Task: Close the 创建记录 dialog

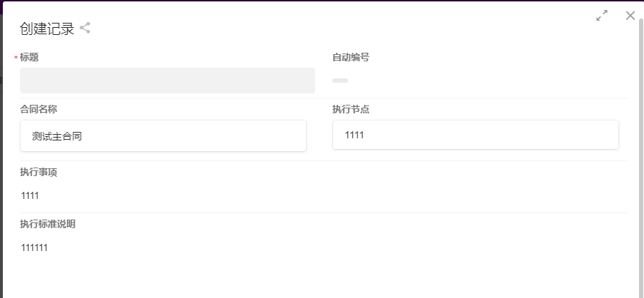Action: [630, 16]
